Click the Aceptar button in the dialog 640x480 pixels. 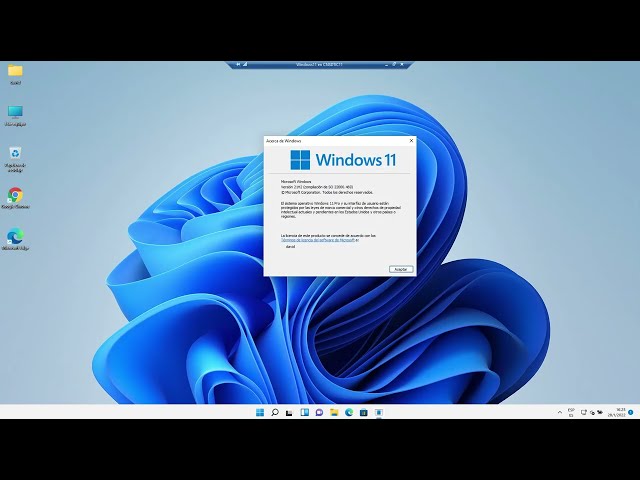(x=401, y=269)
